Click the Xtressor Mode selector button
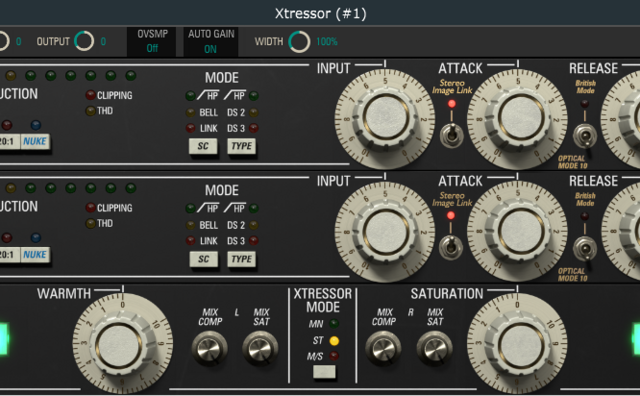 point(324,372)
